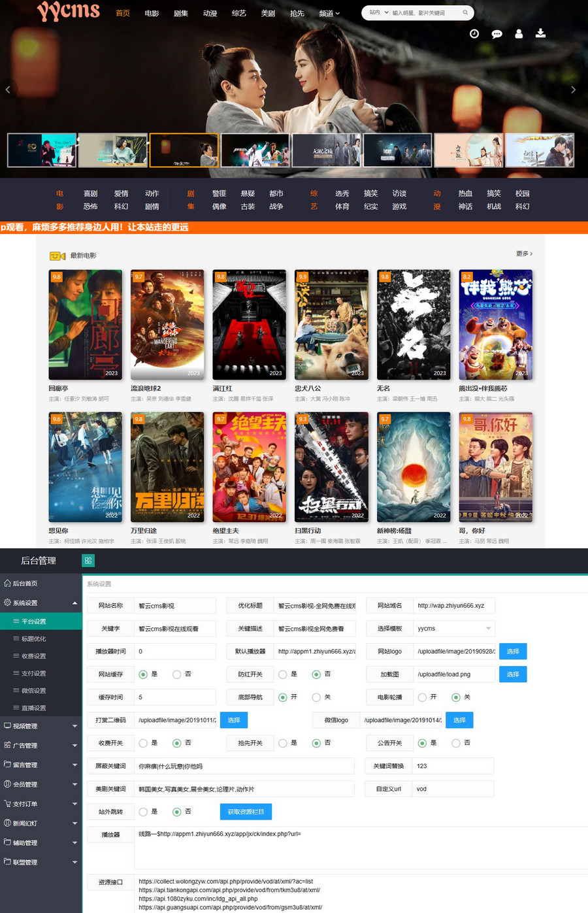
Task: Open watch history clock icon
Action: 474,33
